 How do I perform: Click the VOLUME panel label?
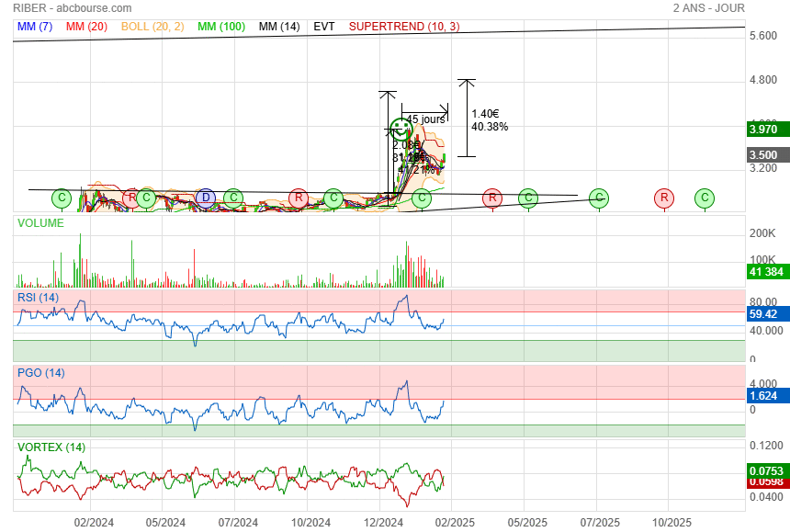coord(40,222)
